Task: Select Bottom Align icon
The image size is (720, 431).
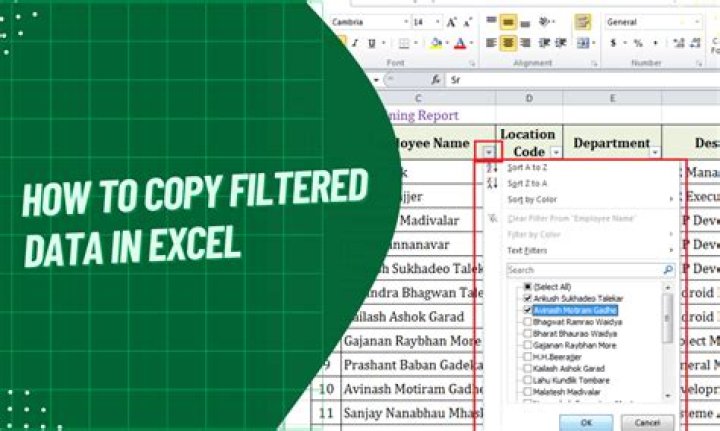Action: pos(525,22)
